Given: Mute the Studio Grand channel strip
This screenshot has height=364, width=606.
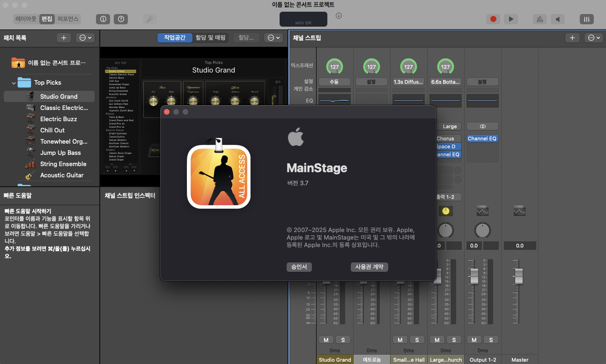Looking at the screenshot, I should point(325,340).
